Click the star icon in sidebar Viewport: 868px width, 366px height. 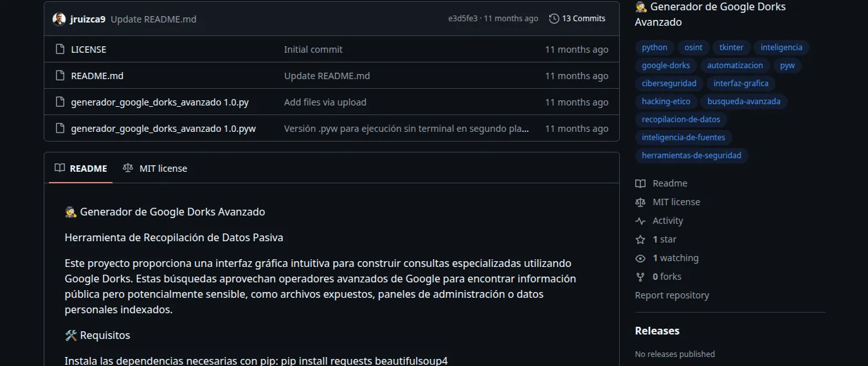click(x=640, y=239)
